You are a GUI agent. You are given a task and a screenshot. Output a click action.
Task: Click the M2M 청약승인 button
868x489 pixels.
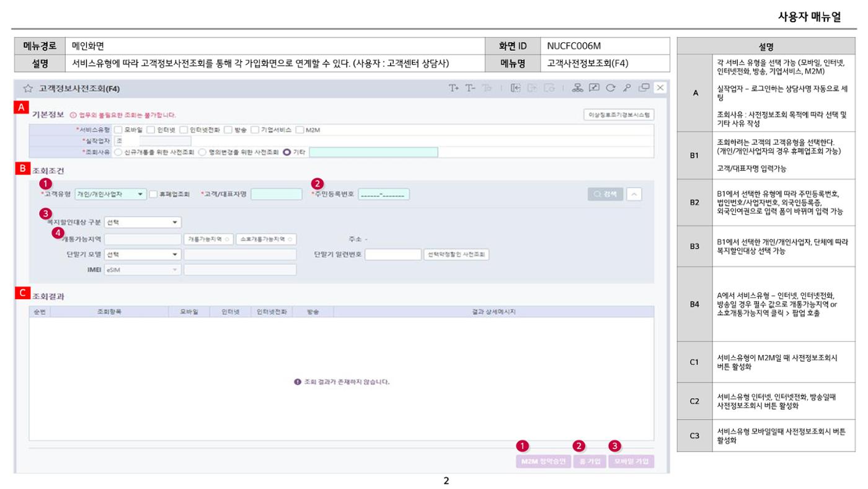[x=542, y=462]
